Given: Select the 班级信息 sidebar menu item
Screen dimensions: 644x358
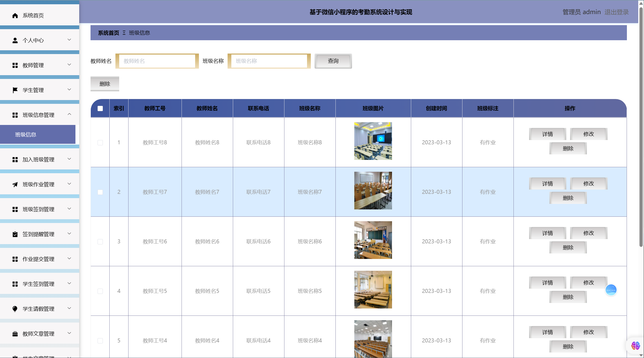Looking at the screenshot, I should click(25, 134).
